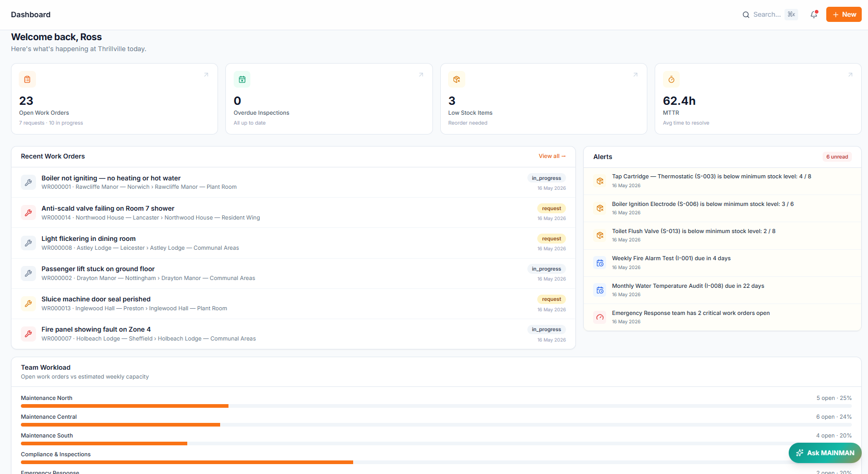
Task: Click the Open Work Orders clipboard icon
Action: (27, 79)
